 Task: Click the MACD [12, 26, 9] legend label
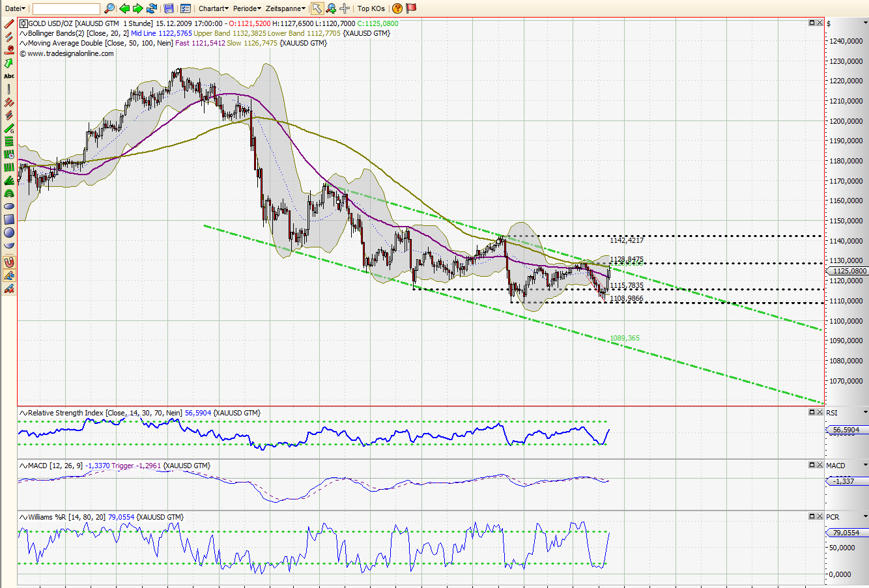(x=115, y=466)
